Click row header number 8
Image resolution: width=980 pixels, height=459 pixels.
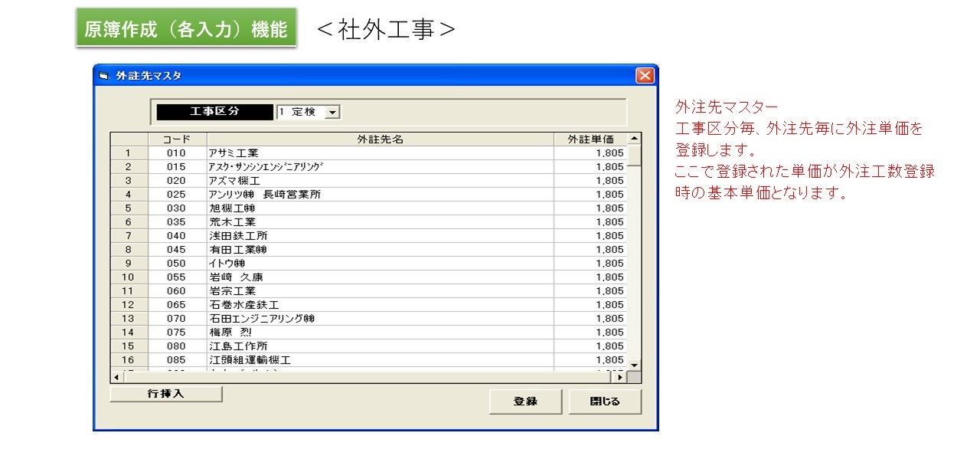[129, 250]
